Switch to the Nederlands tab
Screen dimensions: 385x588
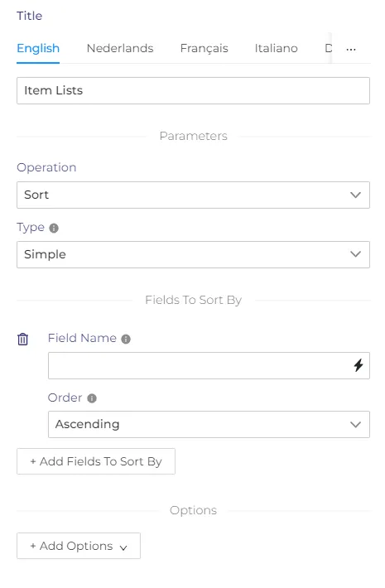pos(120,48)
